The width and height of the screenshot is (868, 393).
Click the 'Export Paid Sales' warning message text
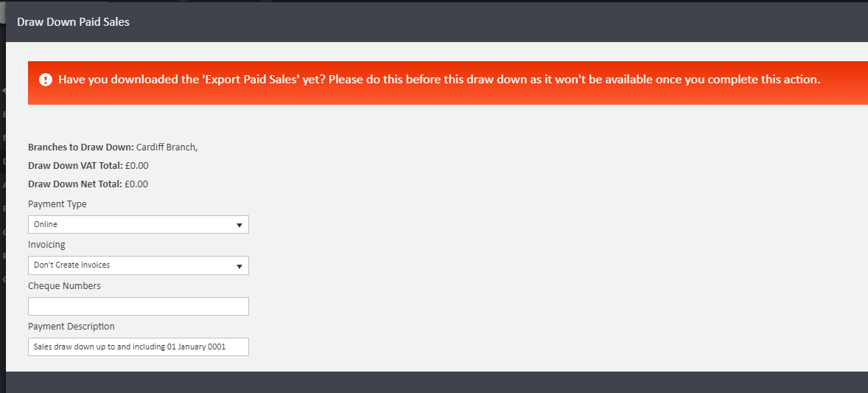tap(439, 80)
